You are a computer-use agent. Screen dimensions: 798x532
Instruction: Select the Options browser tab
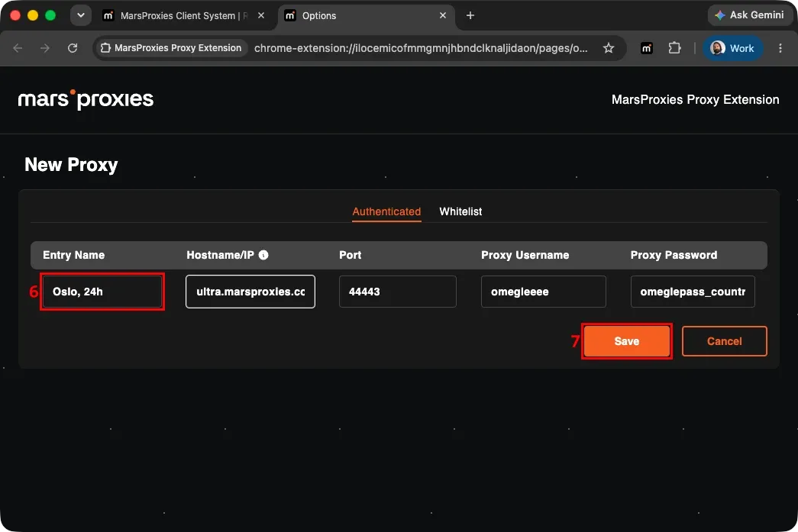tap(366, 16)
